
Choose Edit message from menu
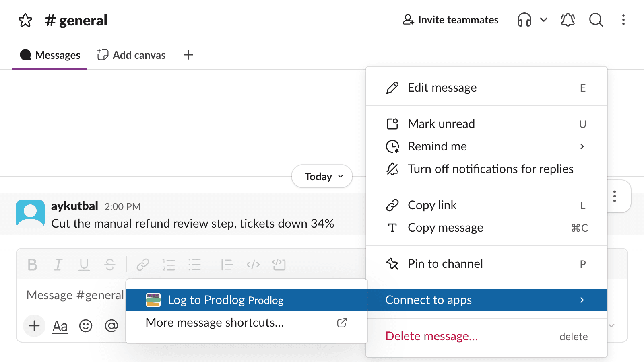pos(486,88)
